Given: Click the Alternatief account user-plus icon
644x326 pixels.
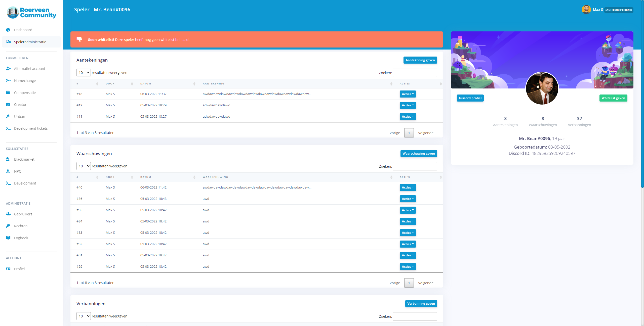Looking at the screenshot, I should 8,68.
